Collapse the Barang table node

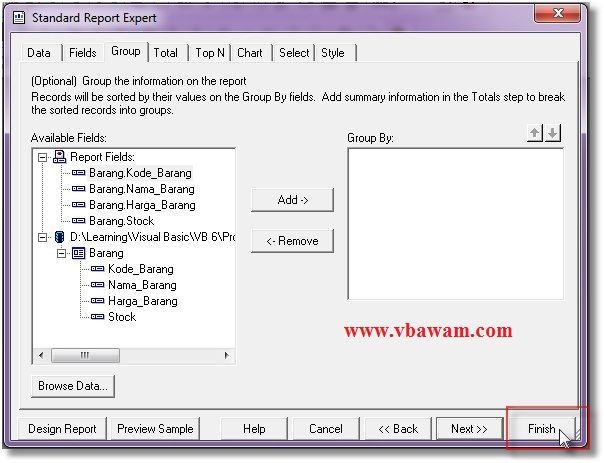pyautogui.click(x=61, y=253)
